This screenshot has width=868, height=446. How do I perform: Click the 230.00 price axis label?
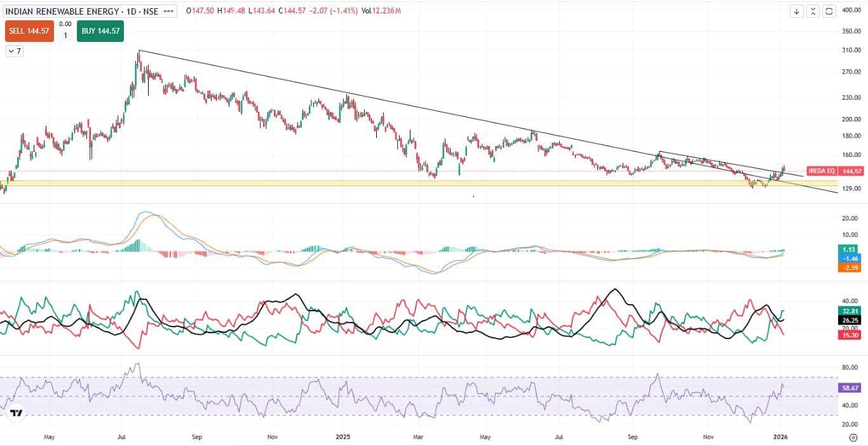851,97
